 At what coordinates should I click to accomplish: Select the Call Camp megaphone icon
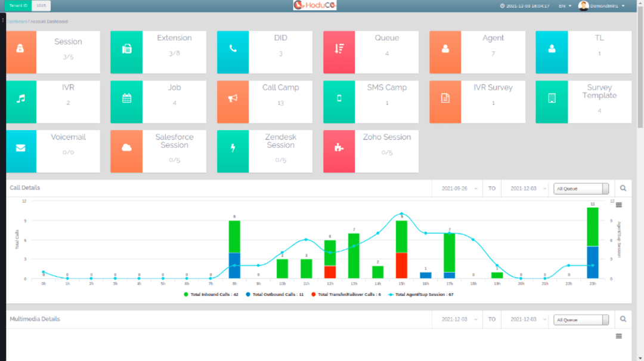[233, 98]
